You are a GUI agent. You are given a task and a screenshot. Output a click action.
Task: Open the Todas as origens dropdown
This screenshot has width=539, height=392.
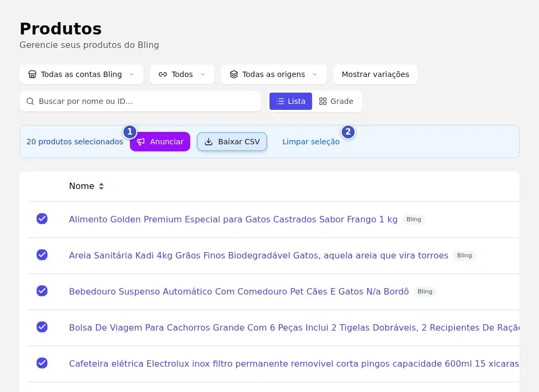[x=274, y=74]
